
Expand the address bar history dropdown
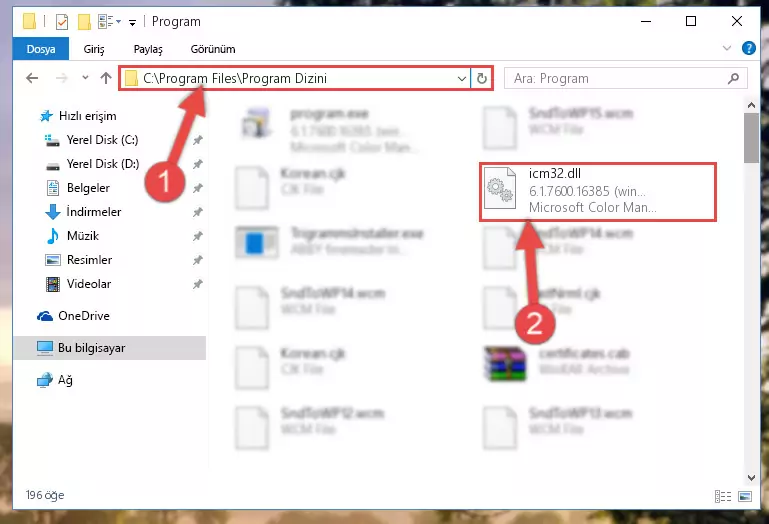[461, 79]
